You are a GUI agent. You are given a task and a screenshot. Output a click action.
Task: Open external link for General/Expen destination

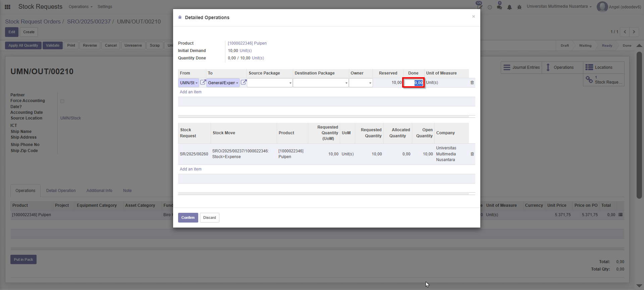[x=244, y=82]
